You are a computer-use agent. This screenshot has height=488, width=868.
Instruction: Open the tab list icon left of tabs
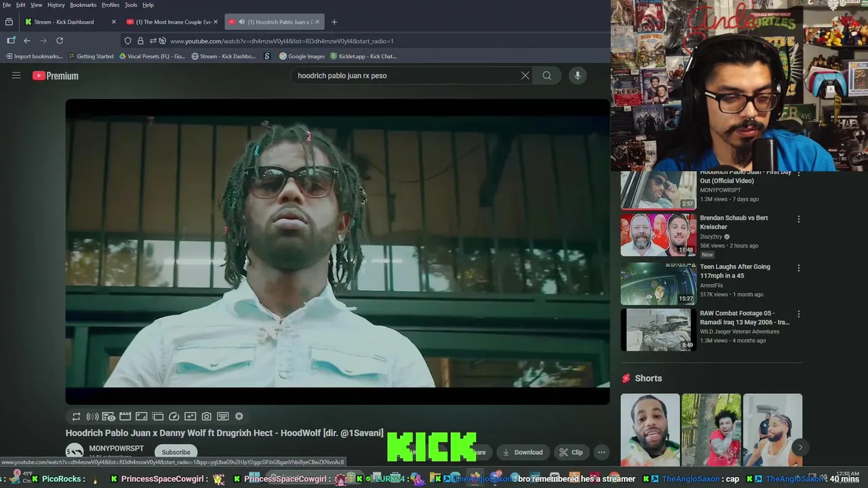click(9, 22)
